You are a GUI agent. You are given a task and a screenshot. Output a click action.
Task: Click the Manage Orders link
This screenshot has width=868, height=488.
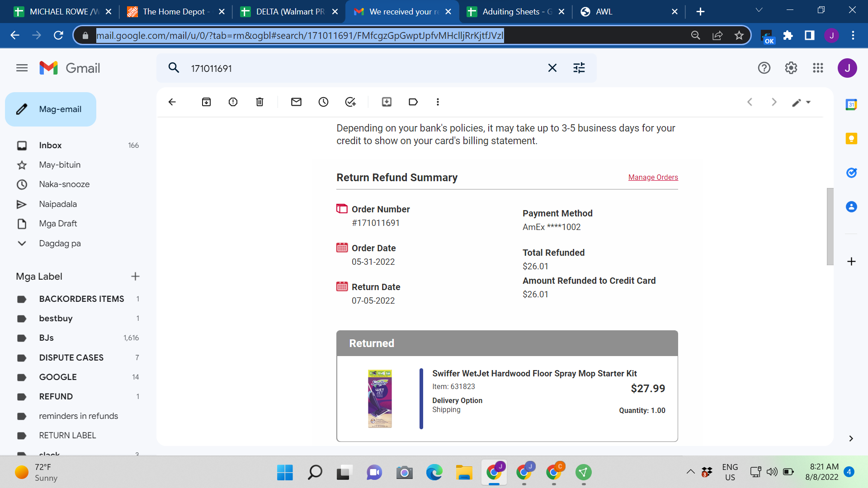[653, 178]
